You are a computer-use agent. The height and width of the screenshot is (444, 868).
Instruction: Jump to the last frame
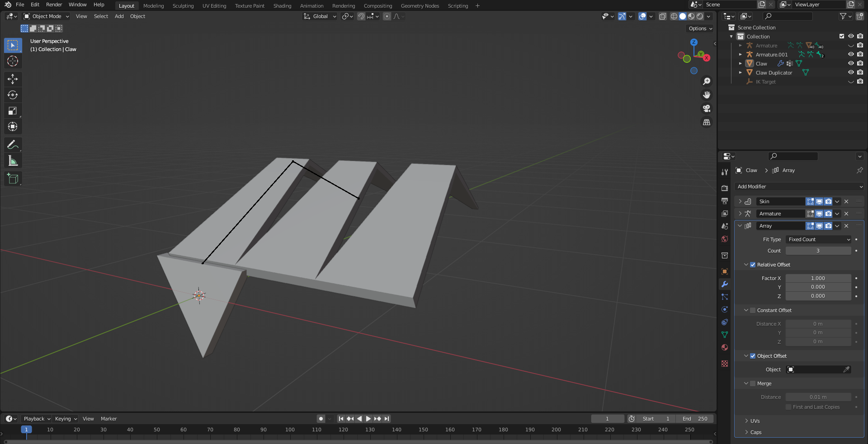387,419
